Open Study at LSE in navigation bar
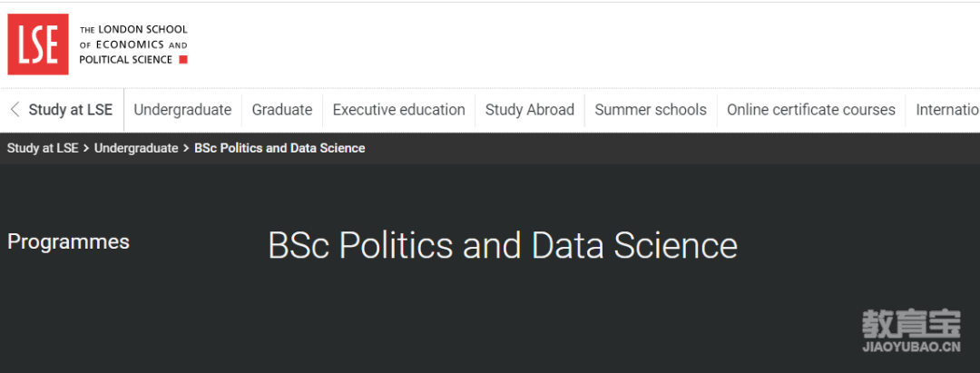The width and height of the screenshot is (980, 373). pos(71,110)
